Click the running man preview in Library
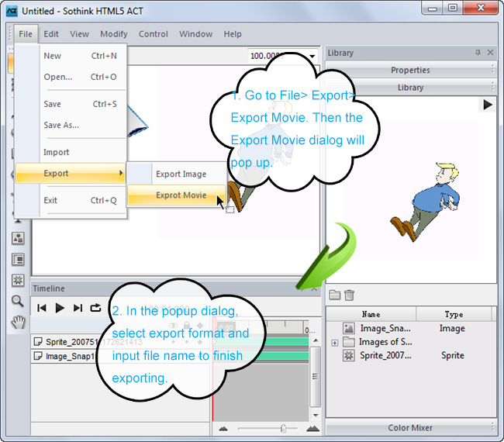 424,202
